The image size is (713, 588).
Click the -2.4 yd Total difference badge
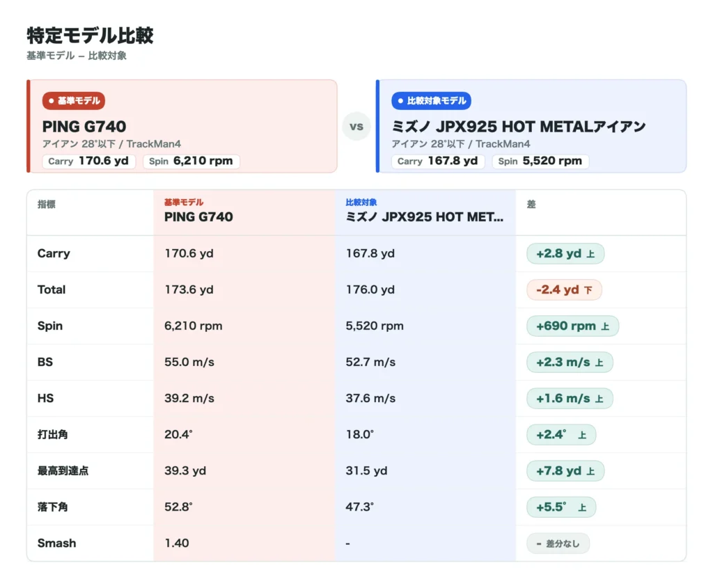pyautogui.click(x=564, y=290)
